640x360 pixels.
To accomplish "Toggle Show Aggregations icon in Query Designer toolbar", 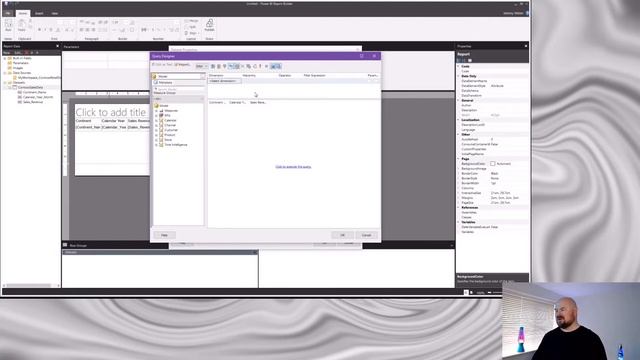I will 237,66.
